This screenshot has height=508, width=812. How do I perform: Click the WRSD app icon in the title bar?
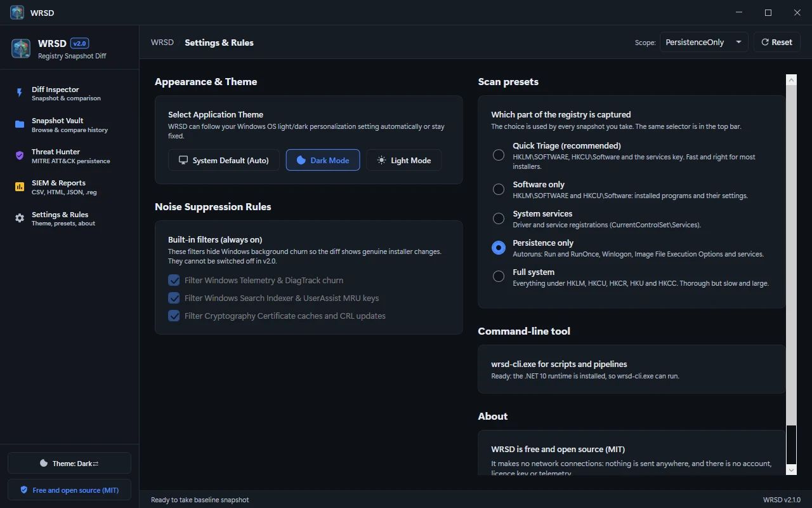tap(17, 13)
